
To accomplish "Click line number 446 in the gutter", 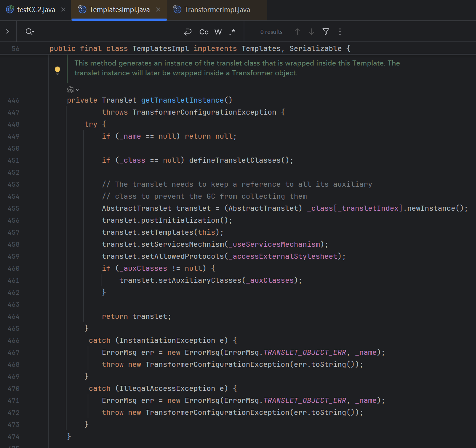I will point(14,100).
